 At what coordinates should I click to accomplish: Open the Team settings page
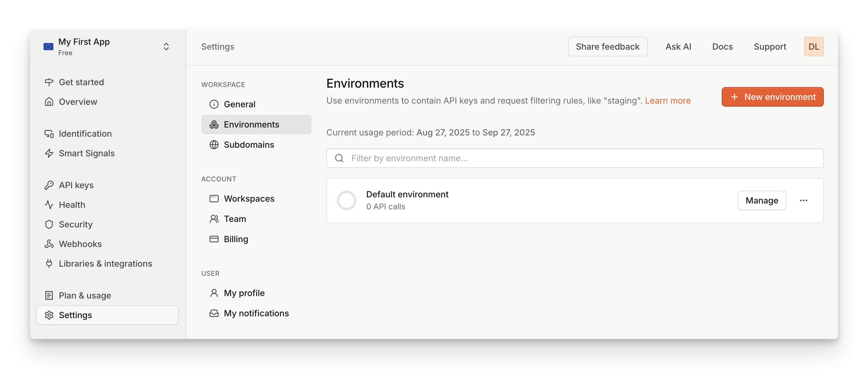coord(235,219)
